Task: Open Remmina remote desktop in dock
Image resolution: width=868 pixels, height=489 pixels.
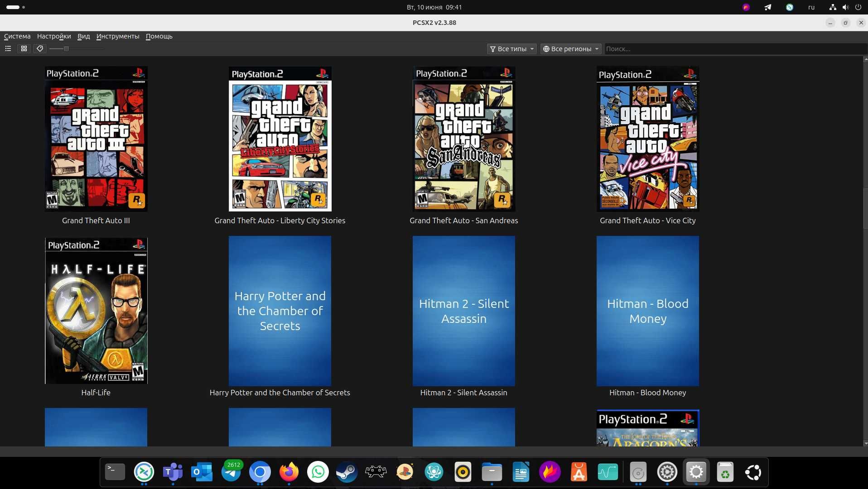Action: [x=144, y=472]
